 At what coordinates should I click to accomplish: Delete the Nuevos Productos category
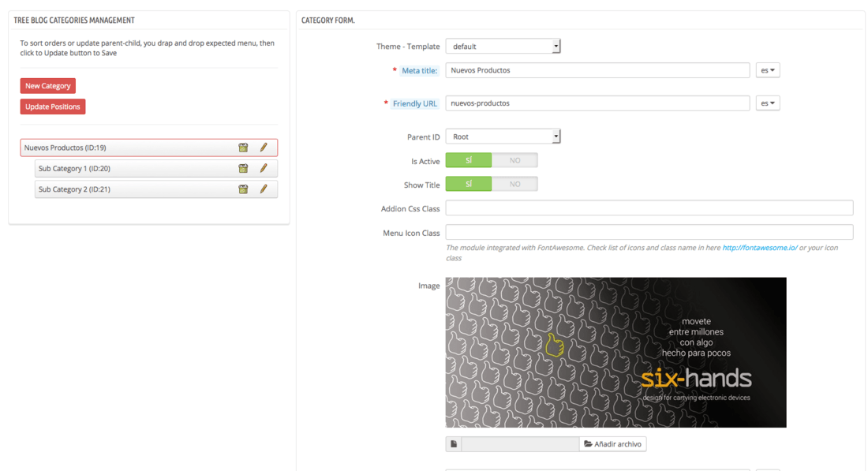click(x=243, y=148)
